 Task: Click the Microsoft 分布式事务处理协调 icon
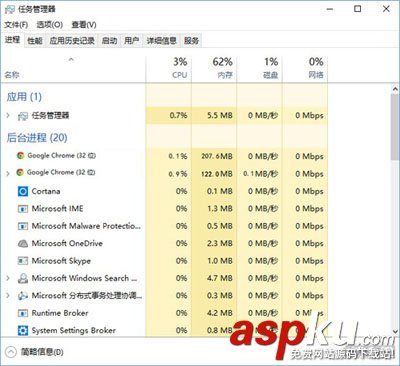(23, 296)
